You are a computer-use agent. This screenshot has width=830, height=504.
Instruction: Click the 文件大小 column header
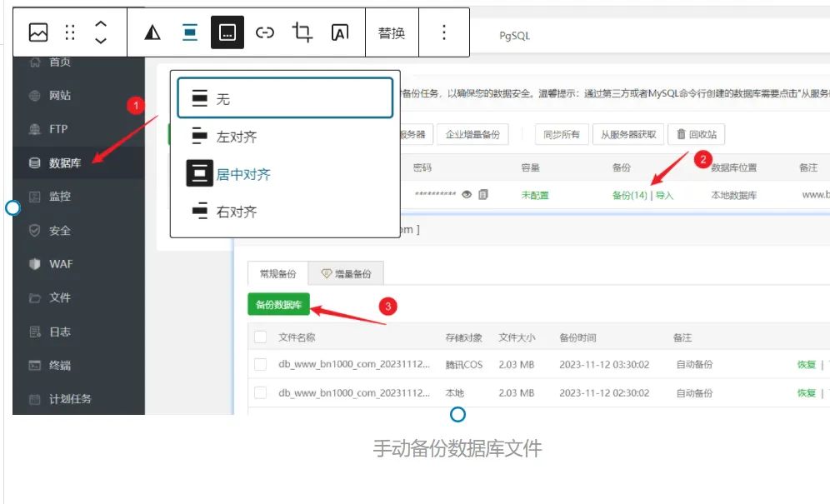[x=517, y=337]
